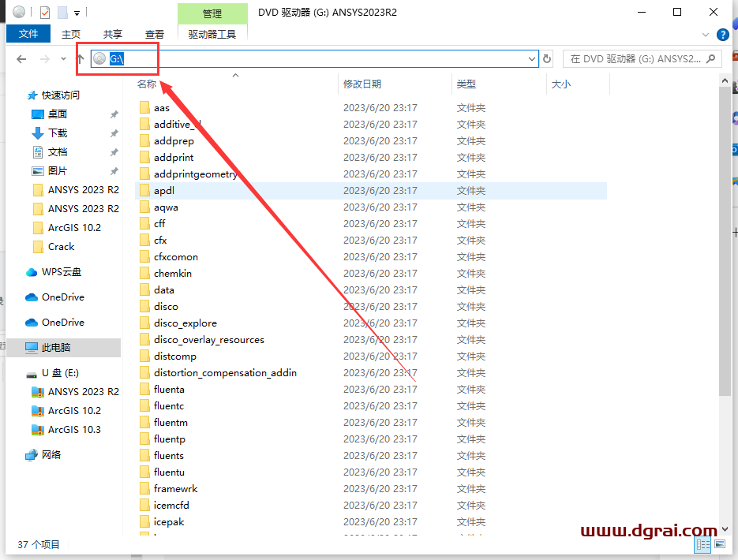Image resolution: width=738 pixels, height=560 pixels.
Task: Click the file list vertical scrollbar
Action: (x=725, y=241)
